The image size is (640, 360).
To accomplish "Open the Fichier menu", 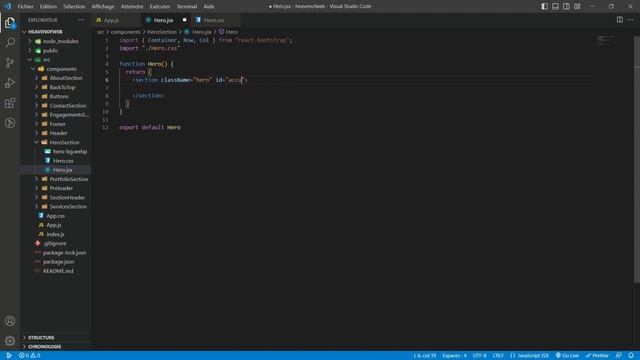I will pos(25,6).
